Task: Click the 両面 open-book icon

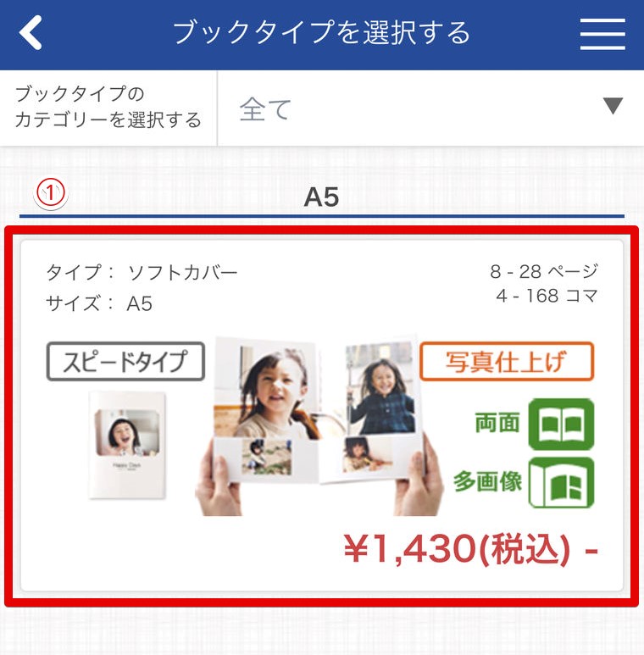Action: (x=561, y=424)
